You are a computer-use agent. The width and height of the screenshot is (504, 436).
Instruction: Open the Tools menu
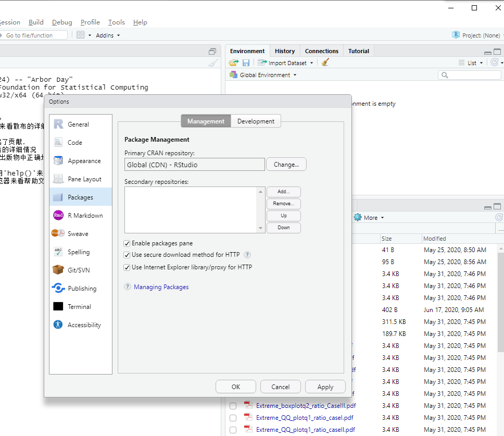point(116,22)
